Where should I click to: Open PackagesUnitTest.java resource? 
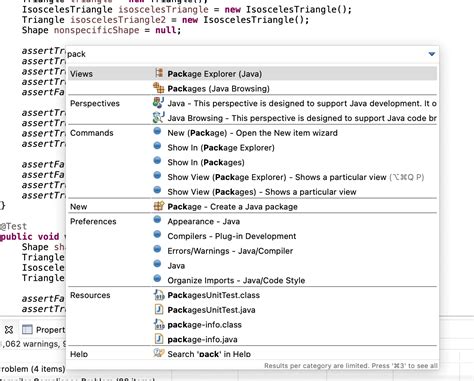211,310
